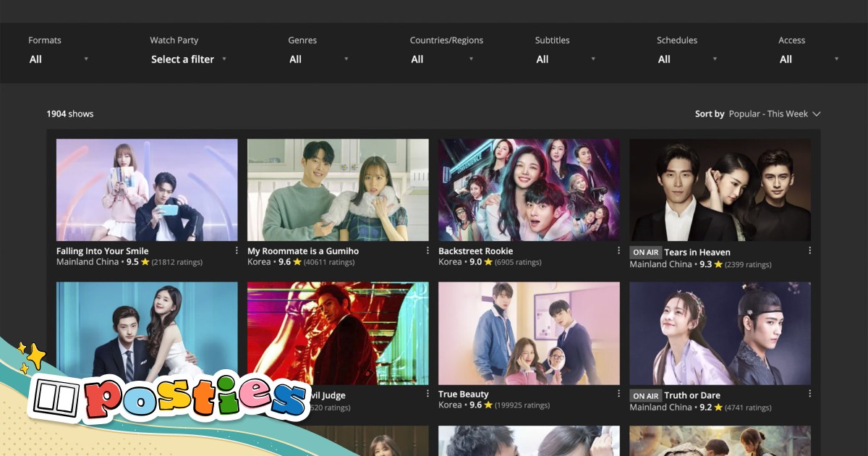
Task: Open the Tears in Heaven title link
Action: point(697,253)
